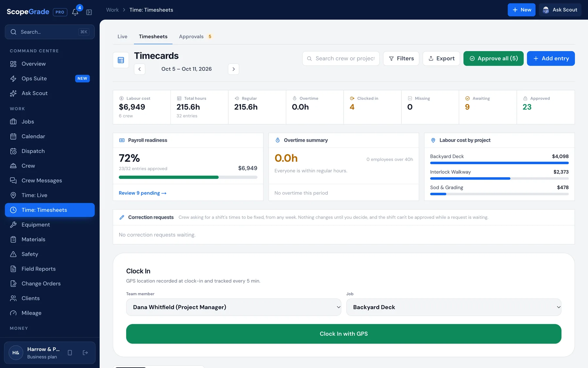This screenshot has height=368, width=588.
Task: Go to Jobs page
Action: coord(50,122)
